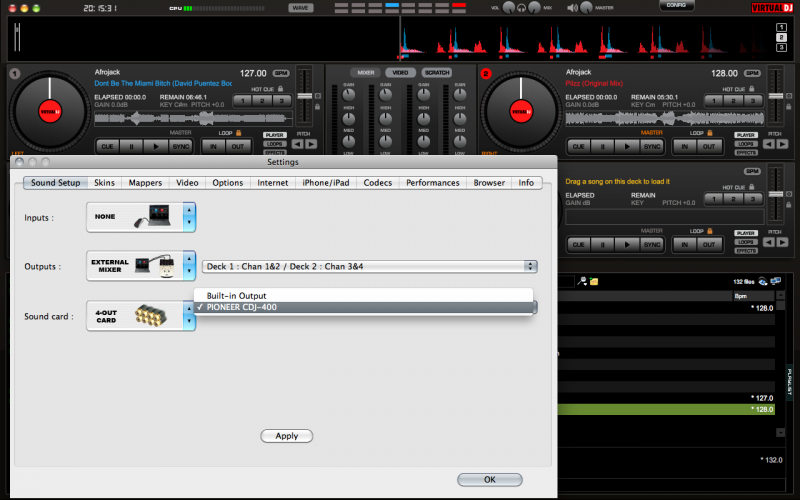Image resolution: width=800 pixels, height=500 pixels.
Task: Open the iPhone/iPad settings tab
Action: [x=326, y=183]
